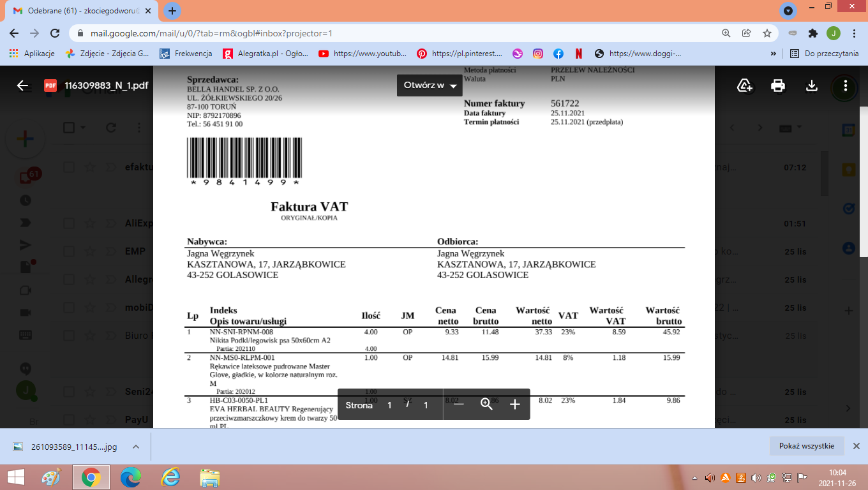
Task: Open a new Chrome tab
Action: (x=172, y=10)
